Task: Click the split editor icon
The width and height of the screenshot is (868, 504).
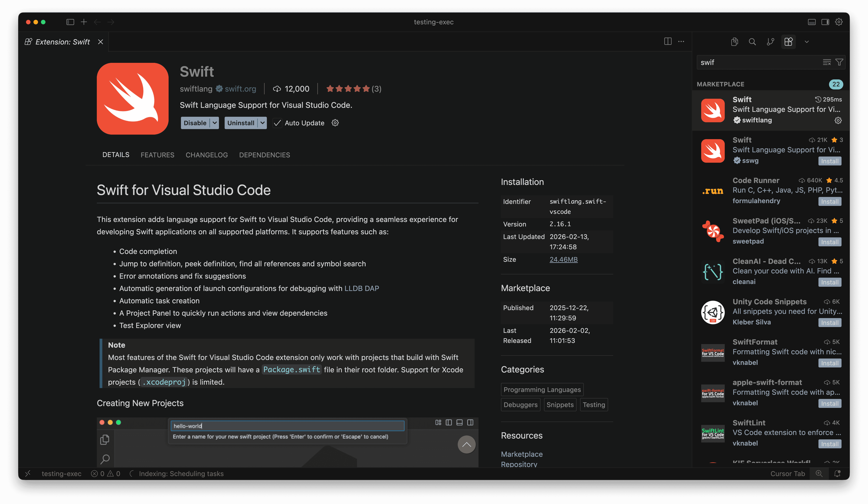Action: point(668,41)
